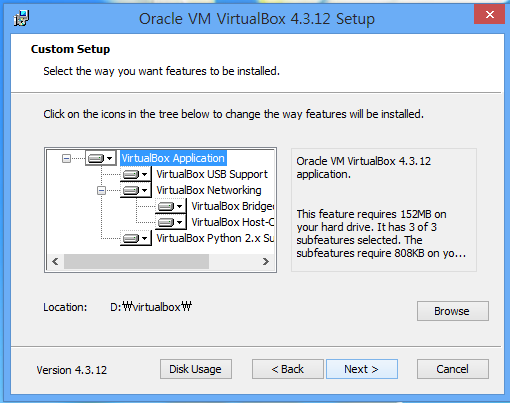Open the Disk Usage dialog
Image resolution: width=510 pixels, height=403 pixels.
click(196, 369)
